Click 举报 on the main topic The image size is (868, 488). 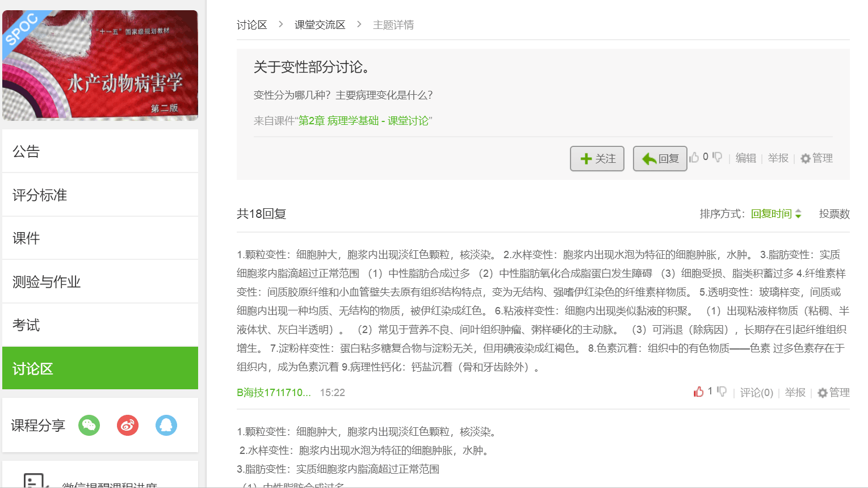[x=778, y=158]
